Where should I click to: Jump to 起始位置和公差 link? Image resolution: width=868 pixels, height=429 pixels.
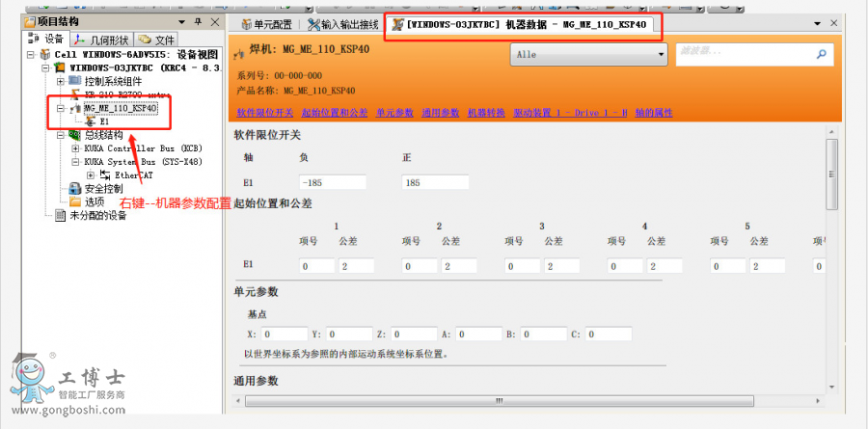(335, 113)
